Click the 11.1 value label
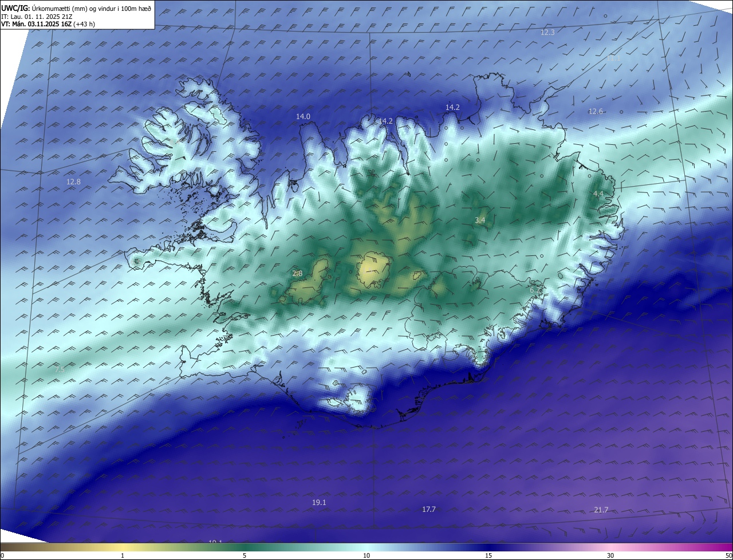The height and width of the screenshot is (560, 733). click(x=613, y=58)
